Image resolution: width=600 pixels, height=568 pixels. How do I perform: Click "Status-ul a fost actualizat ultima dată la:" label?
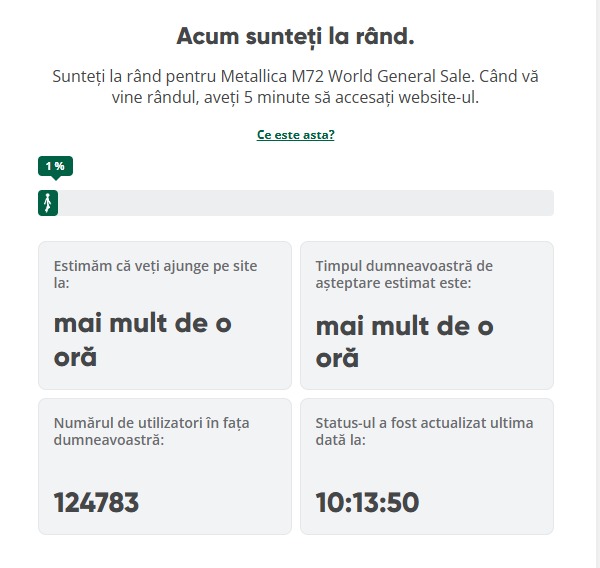(x=424, y=431)
